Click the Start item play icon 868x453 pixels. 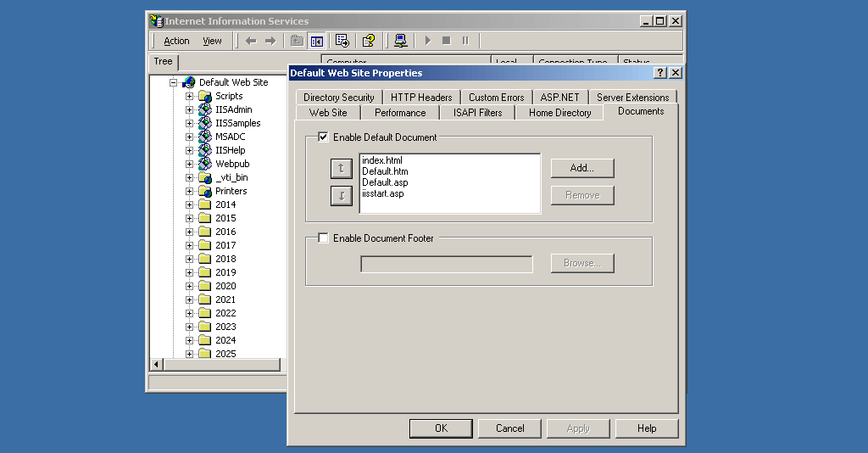tap(427, 41)
